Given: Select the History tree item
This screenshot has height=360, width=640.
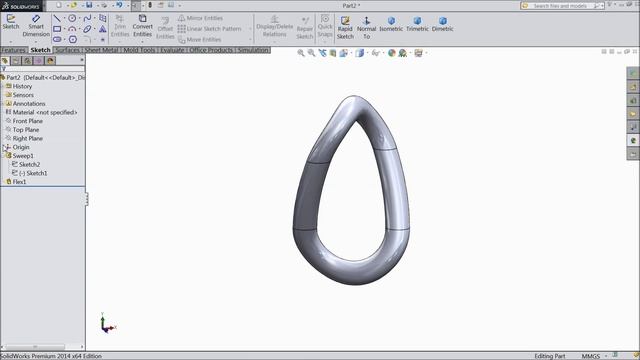Looking at the screenshot, I should click(x=22, y=86).
